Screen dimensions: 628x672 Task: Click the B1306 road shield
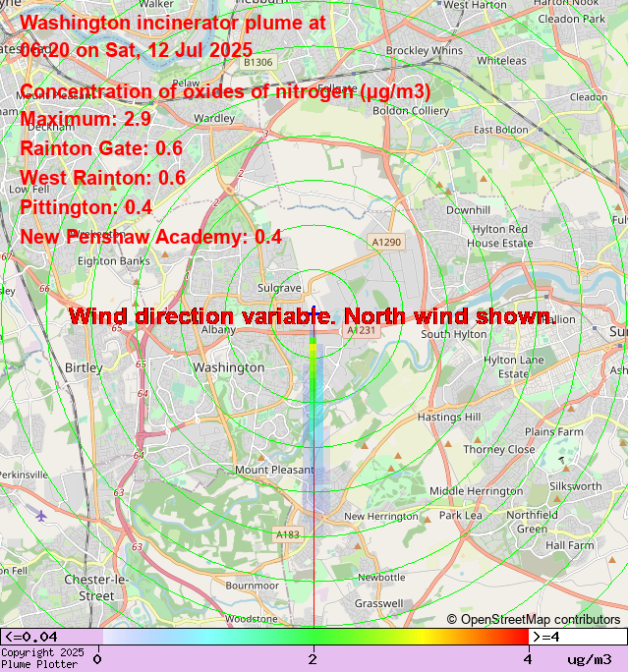coord(258,62)
